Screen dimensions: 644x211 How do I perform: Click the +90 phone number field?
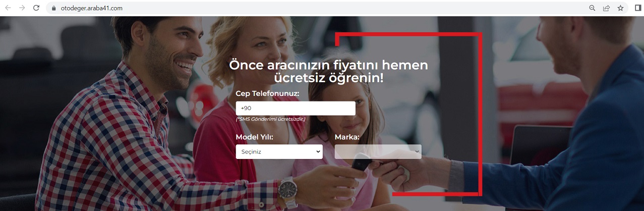click(296, 109)
